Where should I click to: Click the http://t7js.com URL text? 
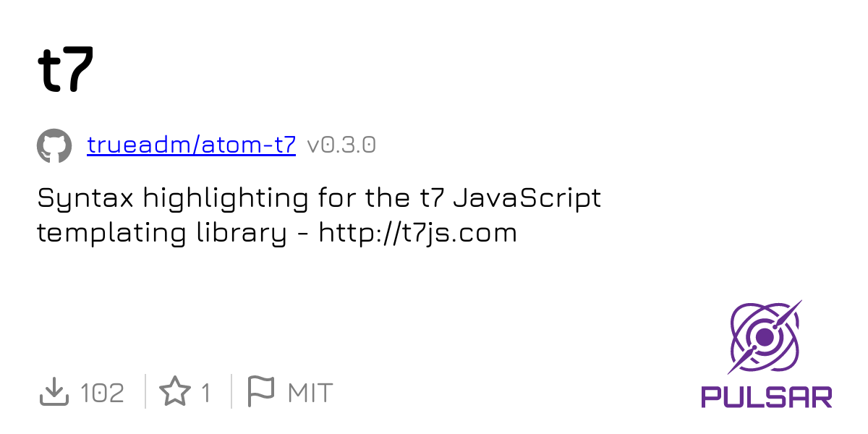point(417,233)
